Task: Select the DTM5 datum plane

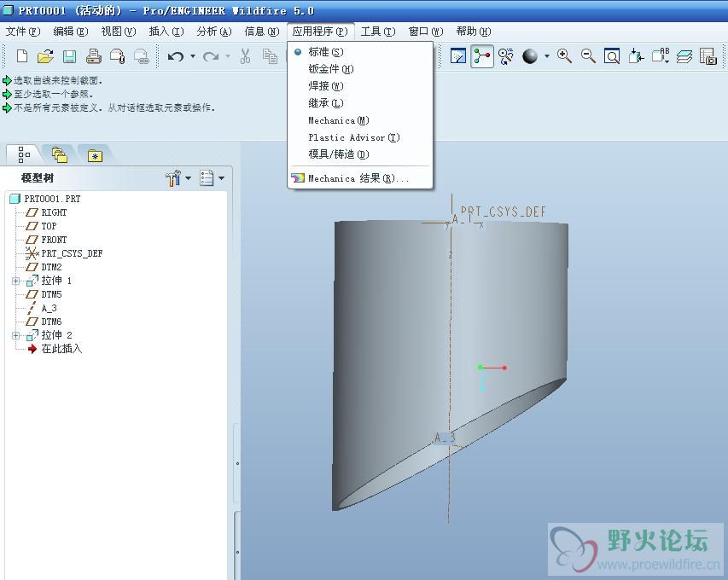Action: click(51, 294)
